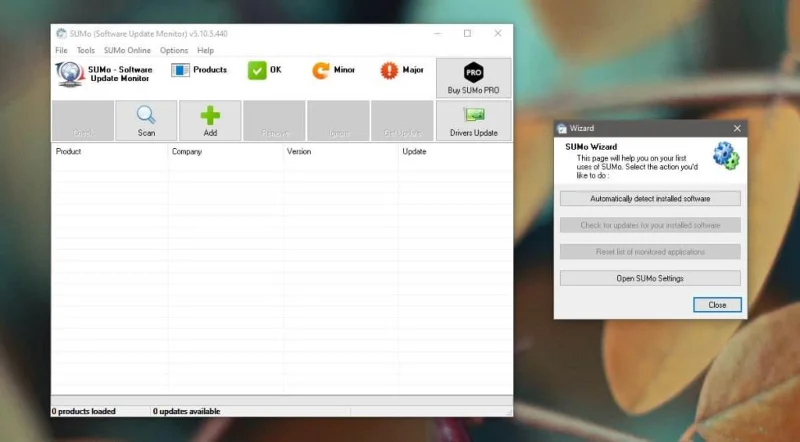Click the greyed-out Remove toolbar button
Viewport: 800px width, 442px height.
pos(274,120)
